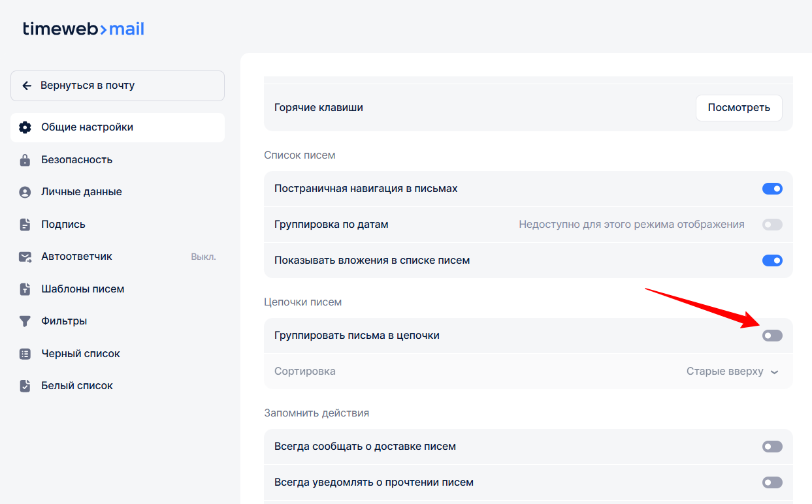
Task: Toggle Всегда уведомлять о прочтении писем
Action: pos(771,482)
